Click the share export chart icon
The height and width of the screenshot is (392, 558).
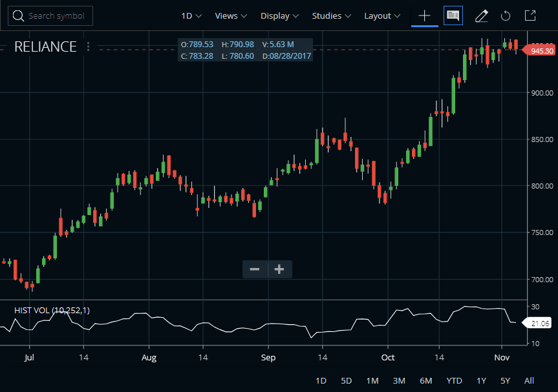pyautogui.click(x=530, y=15)
